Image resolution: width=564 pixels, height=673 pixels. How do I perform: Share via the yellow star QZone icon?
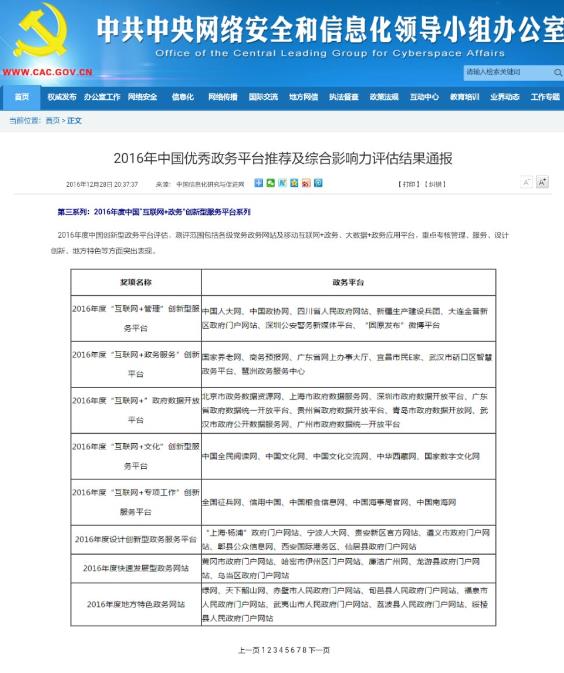tap(294, 183)
